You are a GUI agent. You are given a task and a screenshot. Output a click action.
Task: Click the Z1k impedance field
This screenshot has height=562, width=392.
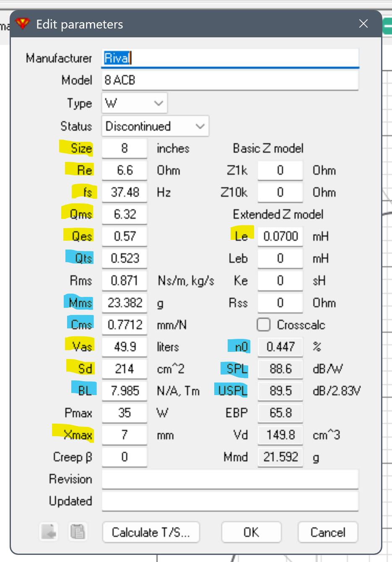click(280, 170)
